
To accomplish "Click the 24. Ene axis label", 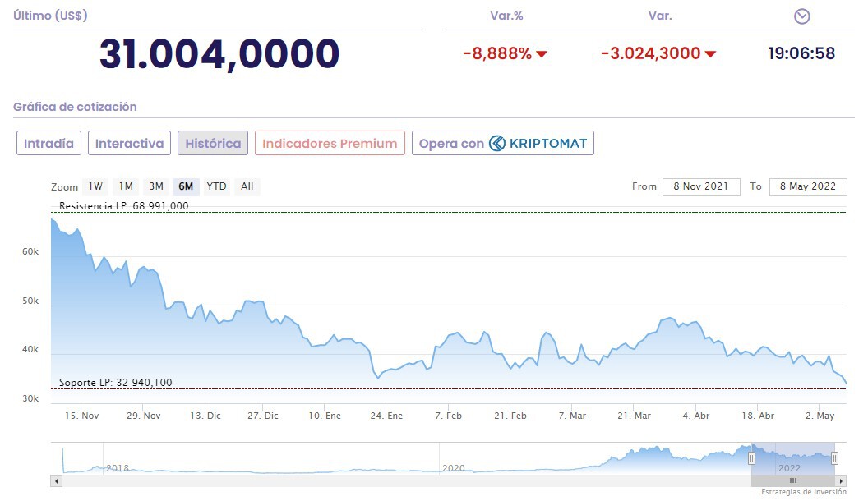I will tap(386, 416).
